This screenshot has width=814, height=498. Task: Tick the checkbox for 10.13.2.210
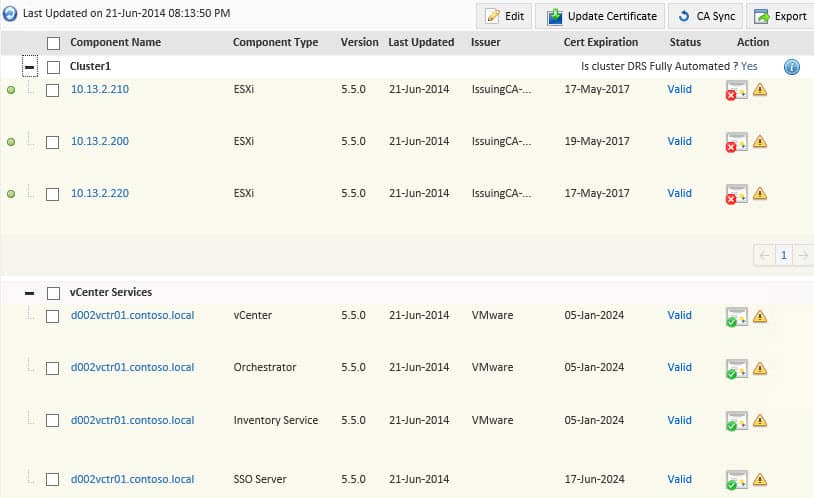coord(53,90)
